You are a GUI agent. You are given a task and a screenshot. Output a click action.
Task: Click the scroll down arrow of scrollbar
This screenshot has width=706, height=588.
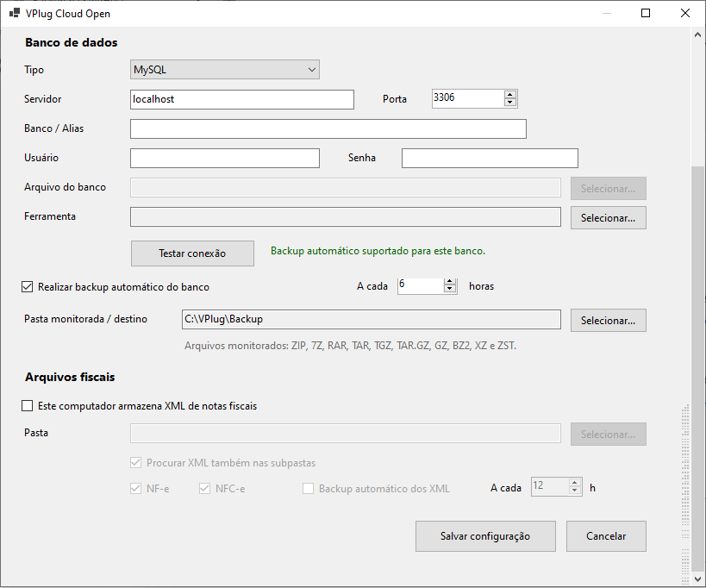pyautogui.click(x=698, y=579)
